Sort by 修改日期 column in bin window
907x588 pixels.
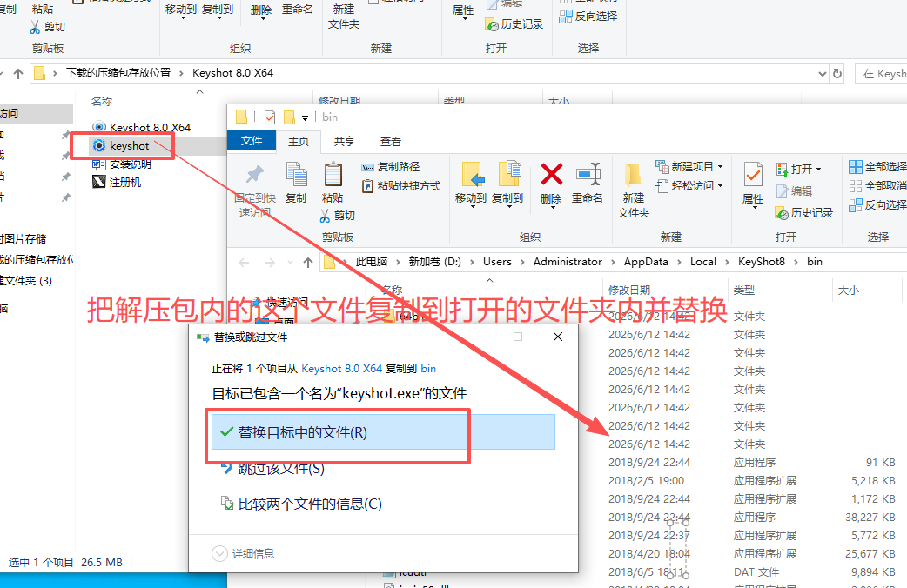pyautogui.click(x=628, y=291)
